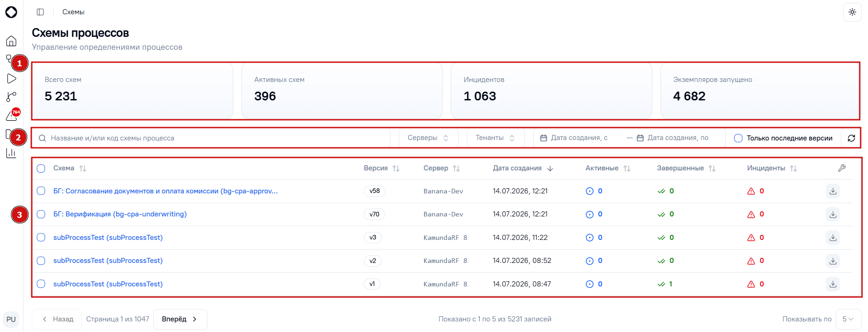Open the БГ: Согласование документов schema link
Image resolution: width=868 pixels, height=332 pixels.
pos(166,191)
